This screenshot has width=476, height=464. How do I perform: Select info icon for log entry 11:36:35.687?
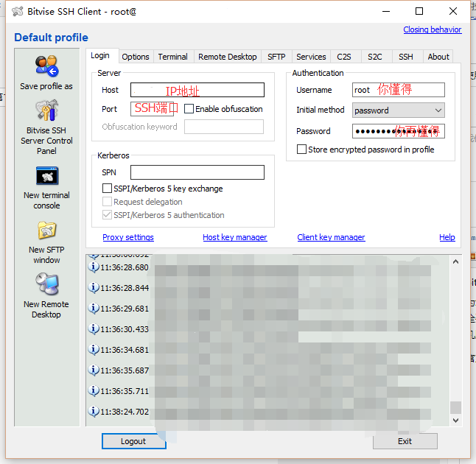pos(94,370)
